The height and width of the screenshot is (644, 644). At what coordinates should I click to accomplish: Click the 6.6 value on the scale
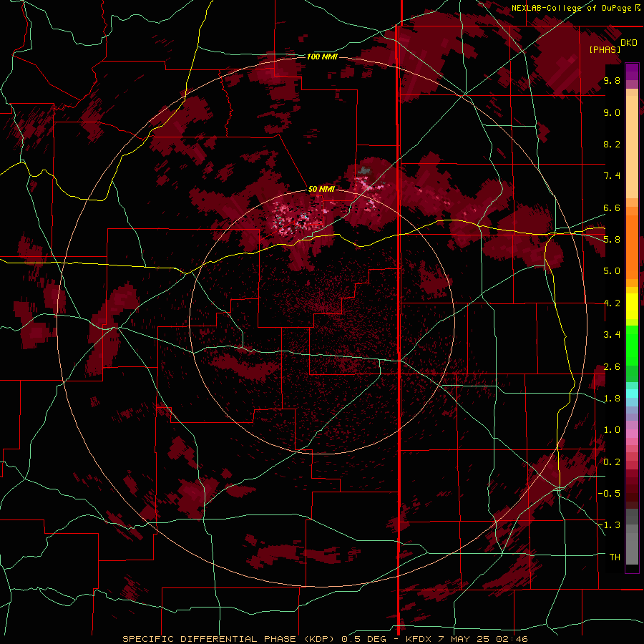point(612,208)
